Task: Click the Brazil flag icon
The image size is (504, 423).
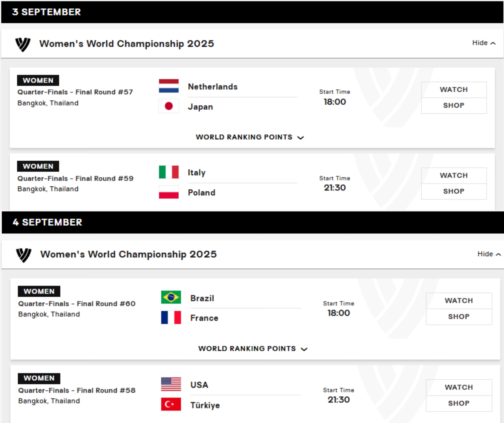Action: point(171,297)
